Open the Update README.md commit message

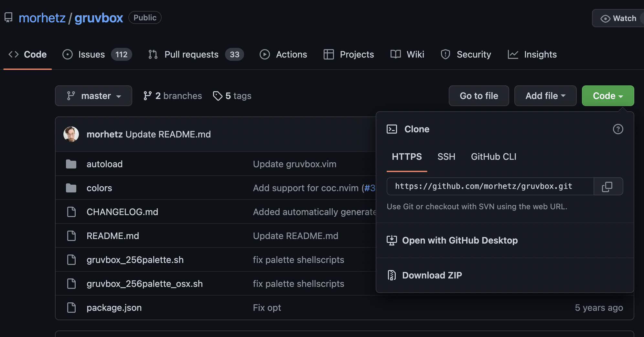pyautogui.click(x=168, y=134)
